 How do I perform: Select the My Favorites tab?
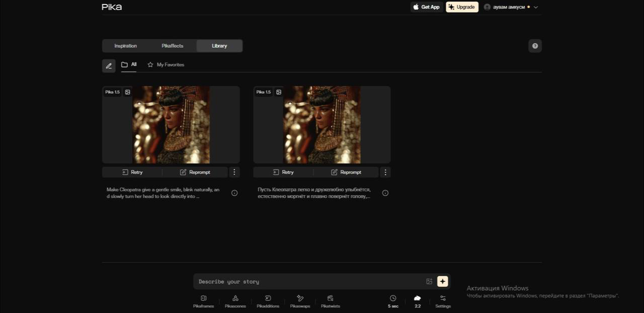click(166, 64)
